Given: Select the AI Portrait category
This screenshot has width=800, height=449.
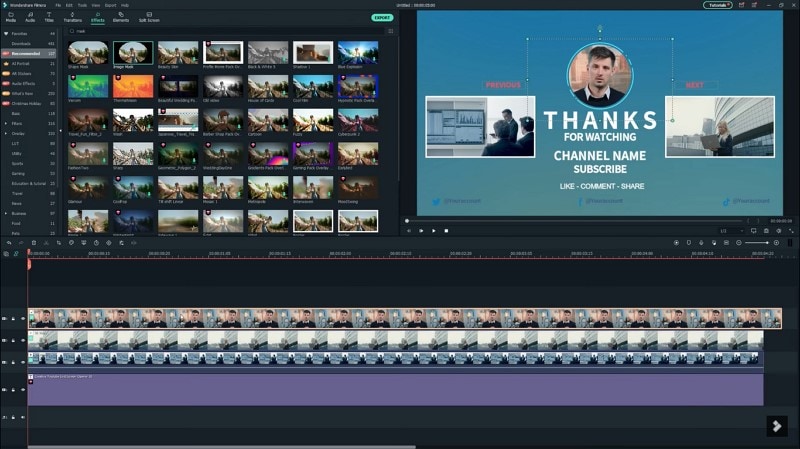Looking at the screenshot, I should click(29, 64).
